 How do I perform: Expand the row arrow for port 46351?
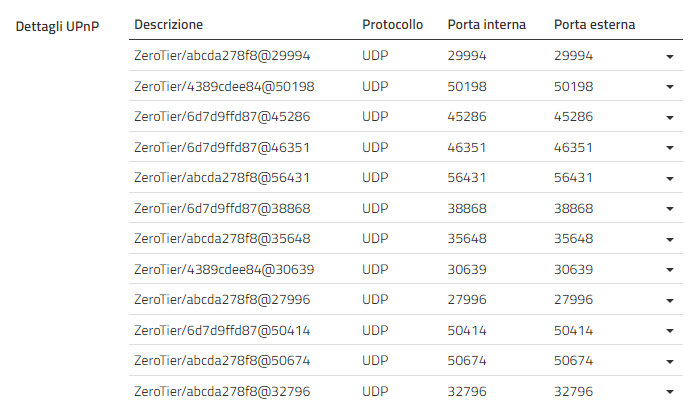click(x=670, y=148)
